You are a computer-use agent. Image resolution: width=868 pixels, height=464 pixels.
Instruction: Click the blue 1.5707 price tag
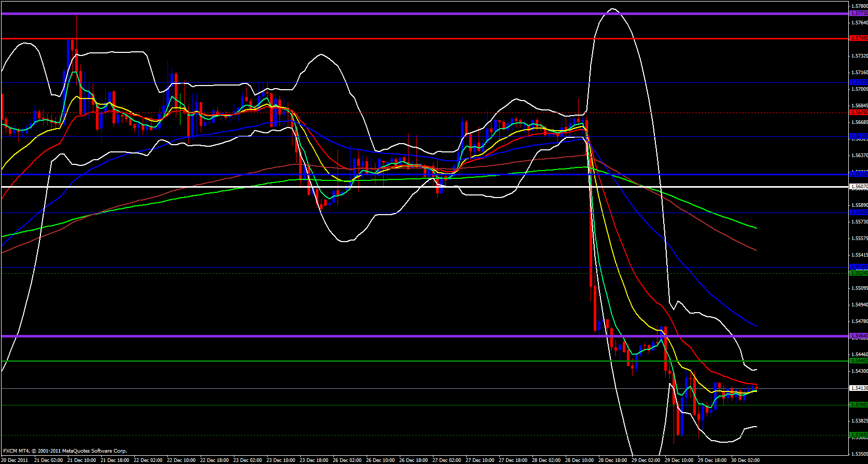tap(858, 82)
